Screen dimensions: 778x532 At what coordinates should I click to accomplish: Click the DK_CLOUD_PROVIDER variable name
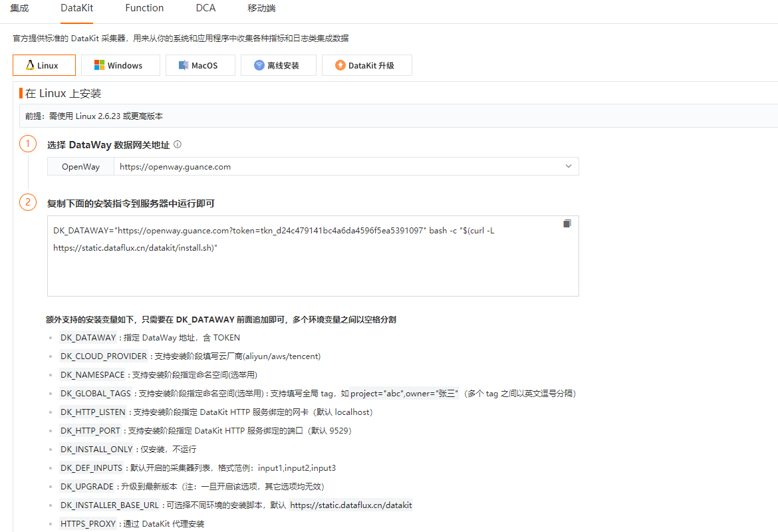coord(104,356)
